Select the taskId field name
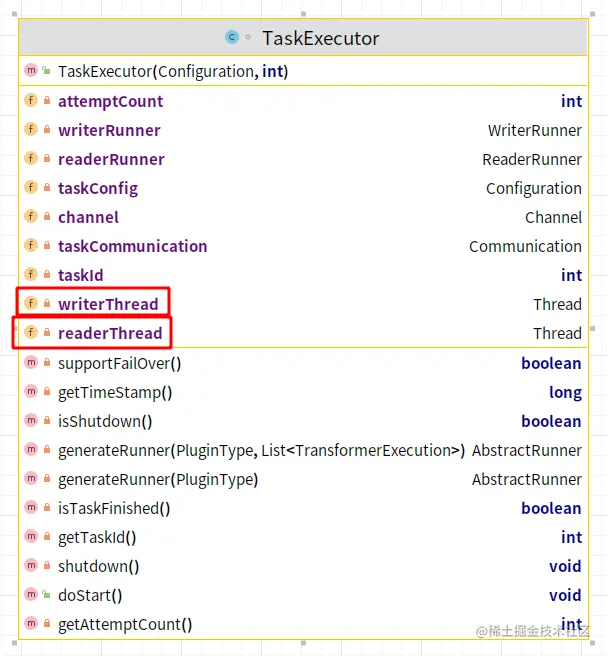The height and width of the screenshot is (656, 608). coord(80,275)
